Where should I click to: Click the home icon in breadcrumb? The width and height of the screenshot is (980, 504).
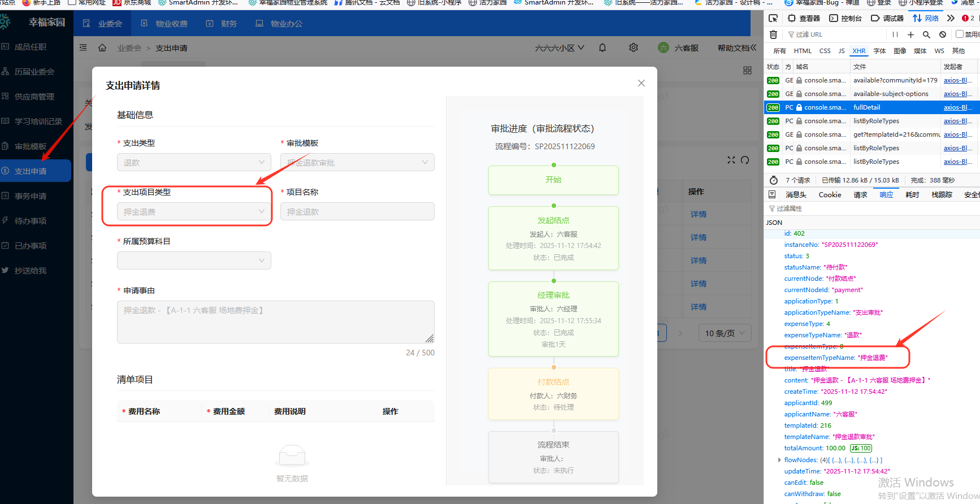102,48
